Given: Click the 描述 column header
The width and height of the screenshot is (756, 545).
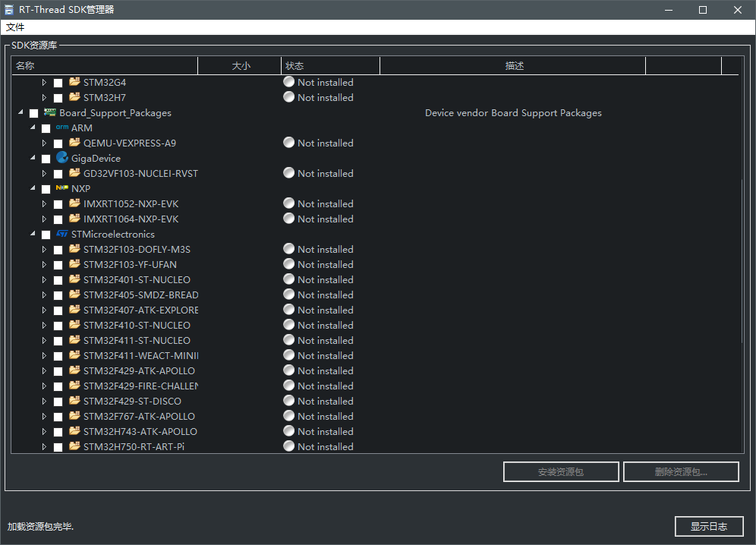Looking at the screenshot, I should [513, 65].
